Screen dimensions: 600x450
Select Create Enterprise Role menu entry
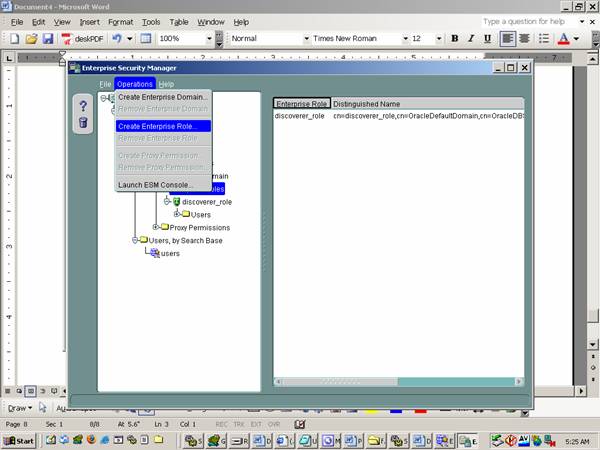coord(157,126)
